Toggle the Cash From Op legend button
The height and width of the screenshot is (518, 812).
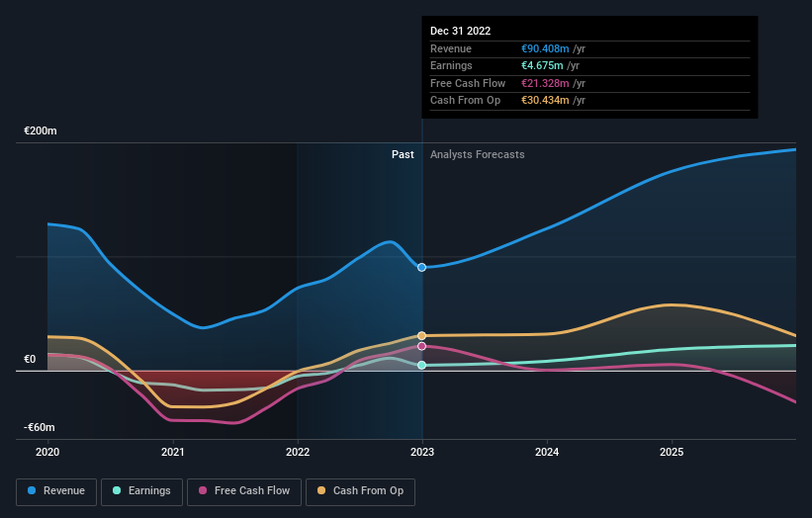pyautogui.click(x=360, y=491)
